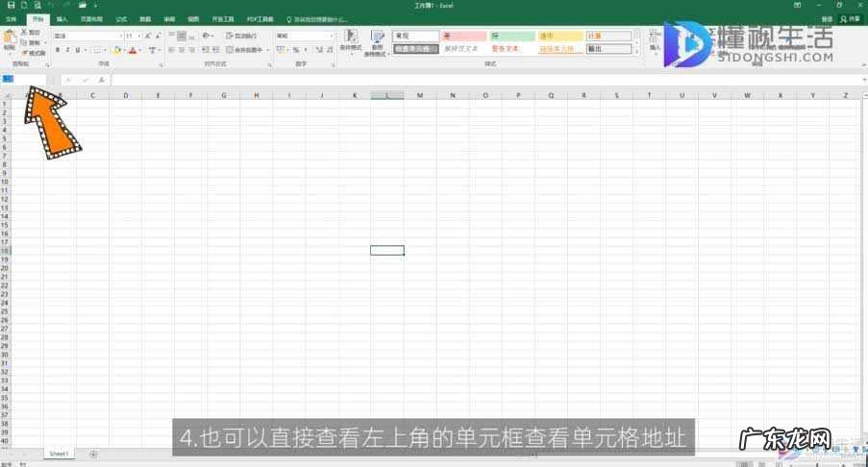Open the number format dropdown

(x=332, y=36)
